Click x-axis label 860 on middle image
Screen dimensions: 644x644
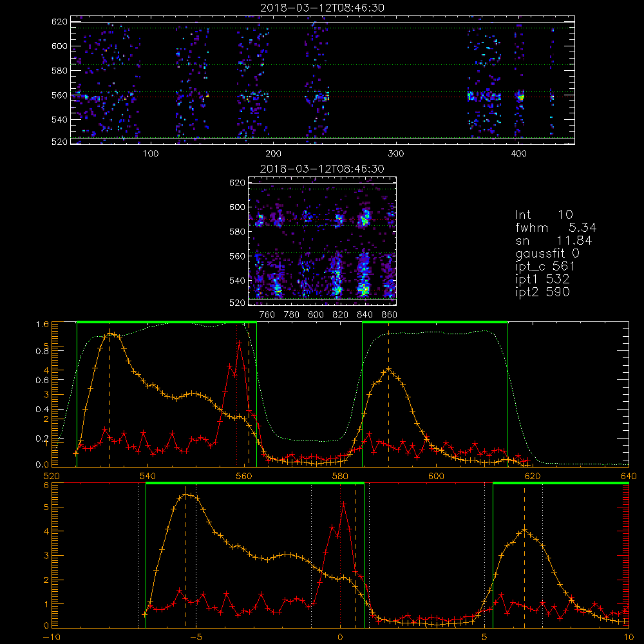390,315
